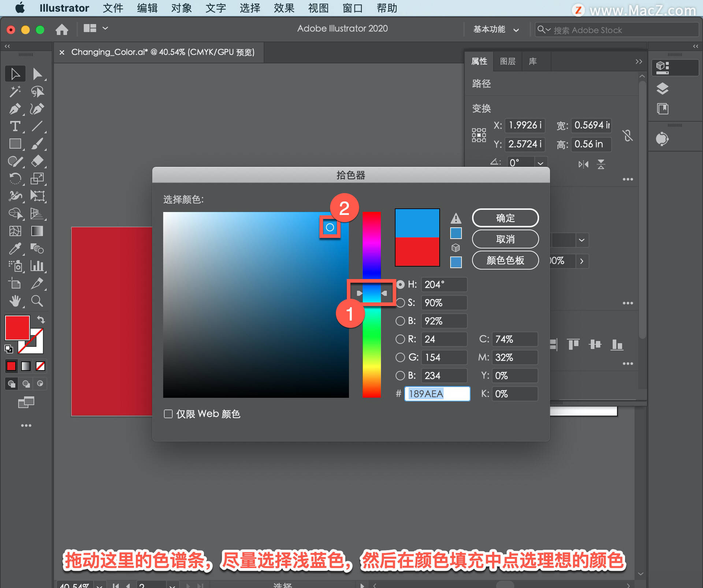Image resolution: width=703 pixels, height=588 pixels.
Task: Click the red Fill color swatch
Action: (17, 328)
